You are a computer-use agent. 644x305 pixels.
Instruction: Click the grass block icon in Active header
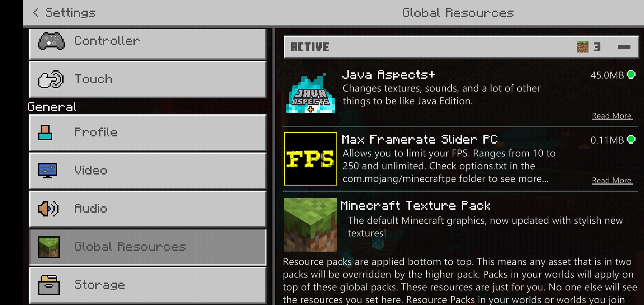click(583, 47)
